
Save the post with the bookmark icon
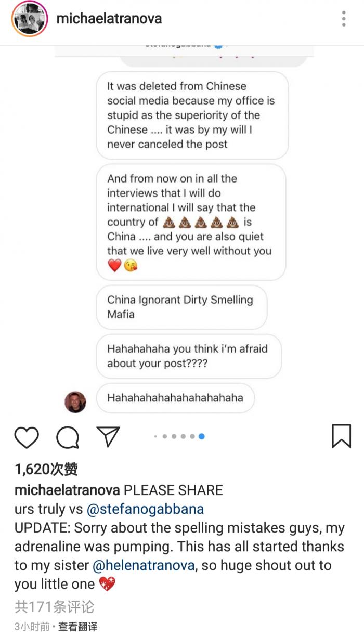(x=341, y=436)
